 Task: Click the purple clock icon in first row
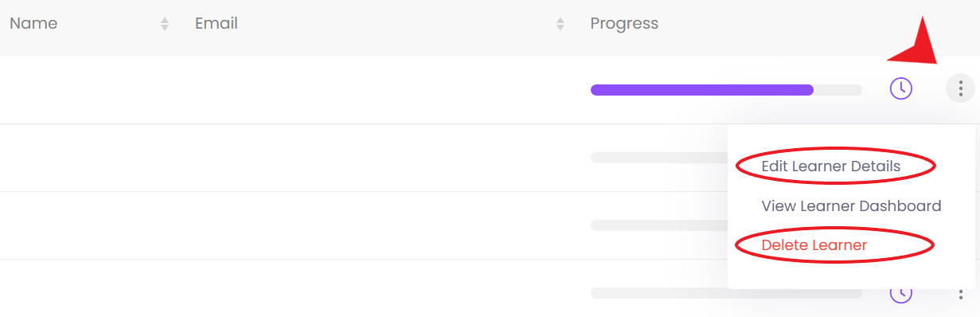pos(900,88)
